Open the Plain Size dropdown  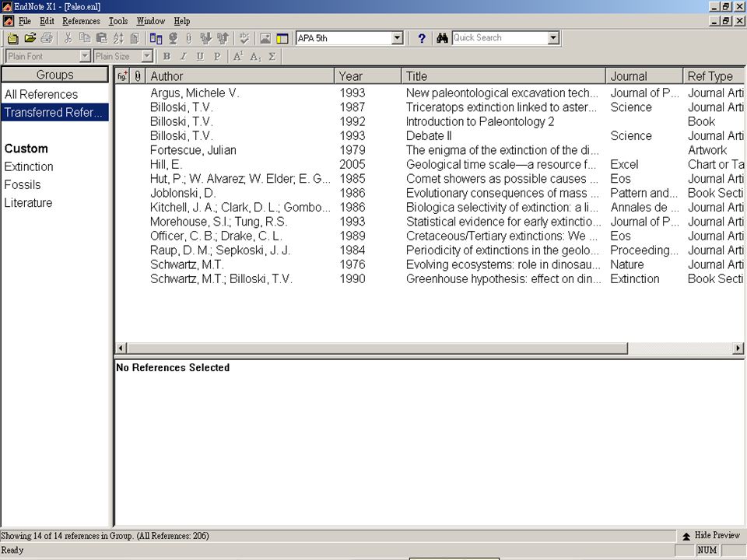point(147,56)
